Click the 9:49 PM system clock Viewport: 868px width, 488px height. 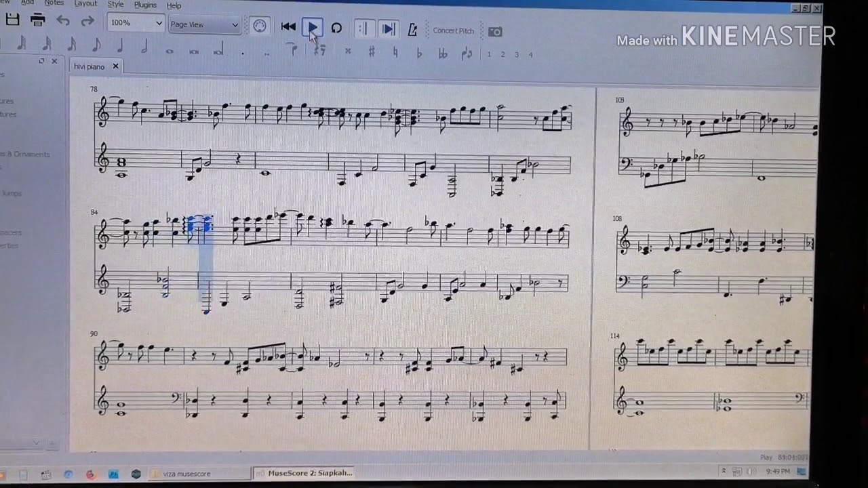coord(777,471)
